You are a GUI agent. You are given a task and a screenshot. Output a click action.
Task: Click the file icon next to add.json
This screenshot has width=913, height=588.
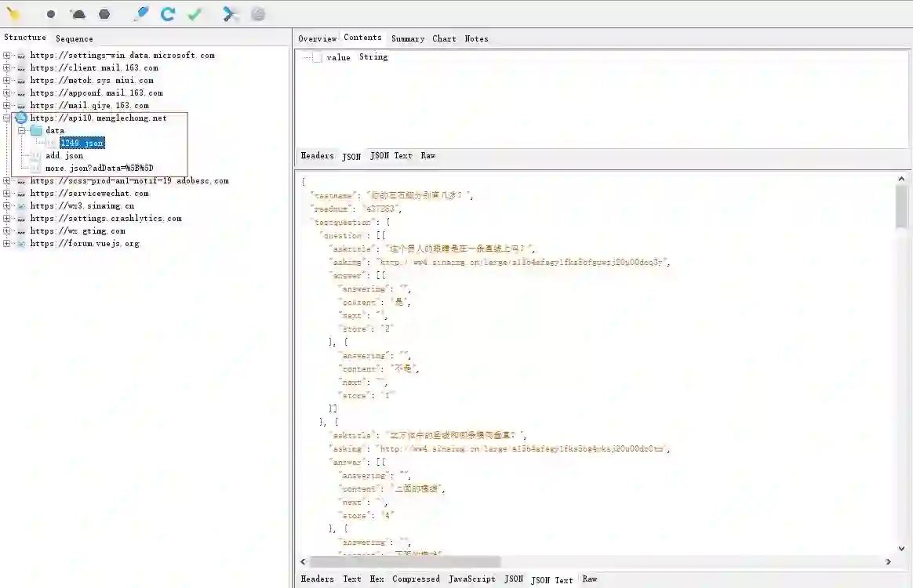35,155
